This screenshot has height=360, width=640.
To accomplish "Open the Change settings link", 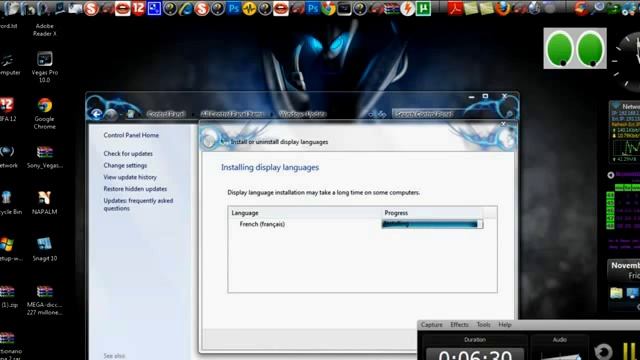I will [x=125, y=165].
